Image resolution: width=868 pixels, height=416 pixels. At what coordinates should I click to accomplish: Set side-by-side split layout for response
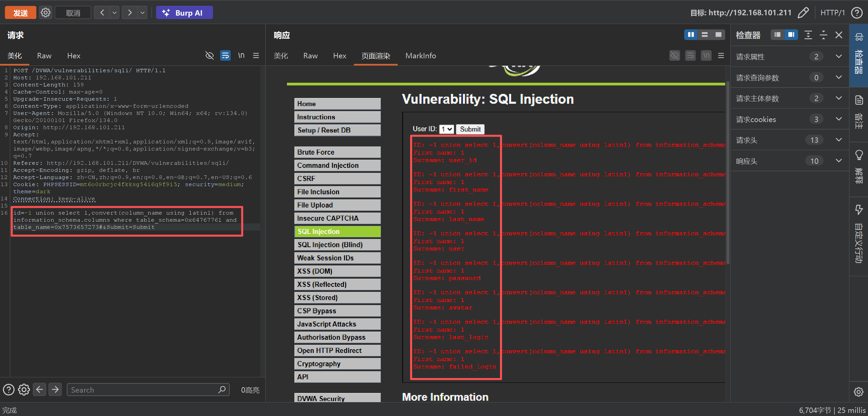point(691,35)
